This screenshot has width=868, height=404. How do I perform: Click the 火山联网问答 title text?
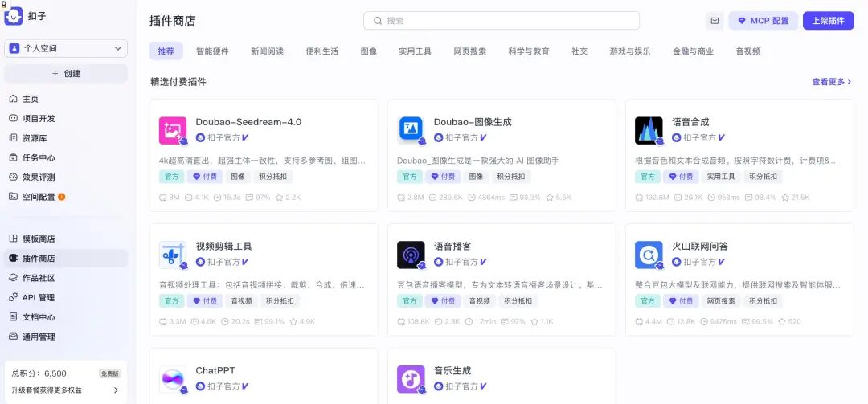pyautogui.click(x=700, y=247)
